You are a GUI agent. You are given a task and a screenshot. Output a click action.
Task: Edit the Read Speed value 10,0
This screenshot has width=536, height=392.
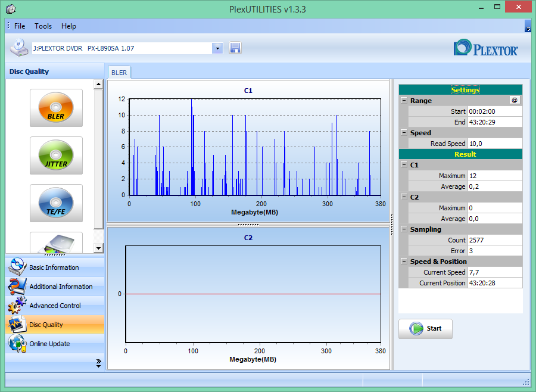click(x=495, y=144)
